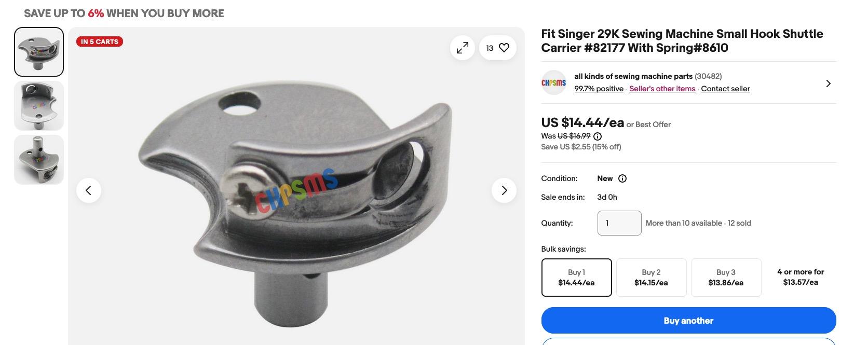Click the Quantity input field
This screenshot has width=868, height=345.
point(619,223)
